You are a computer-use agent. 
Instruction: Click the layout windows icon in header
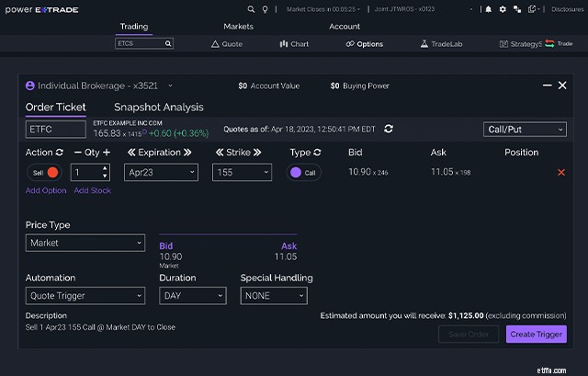pos(517,9)
